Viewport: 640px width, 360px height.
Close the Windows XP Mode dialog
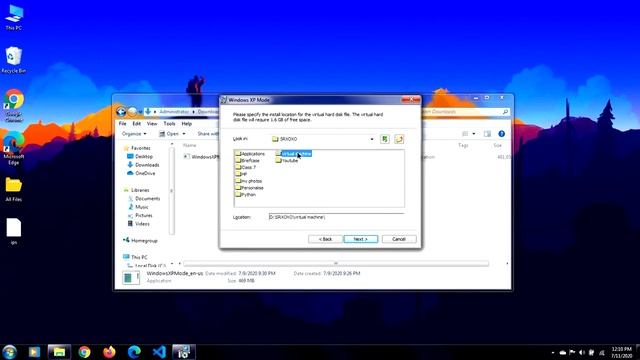411,100
